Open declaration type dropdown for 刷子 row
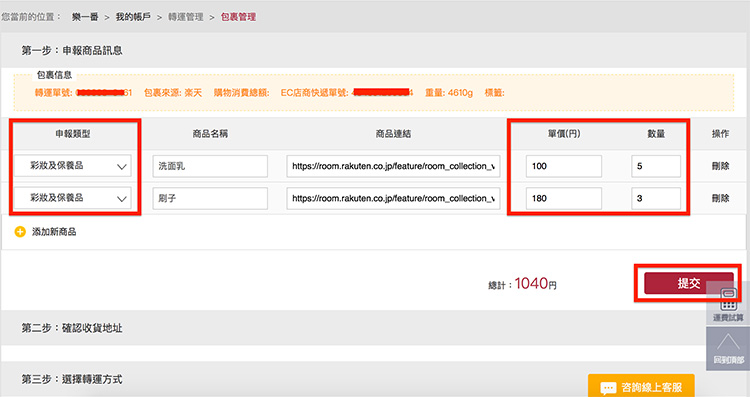The width and height of the screenshot is (750, 397). tap(73, 198)
